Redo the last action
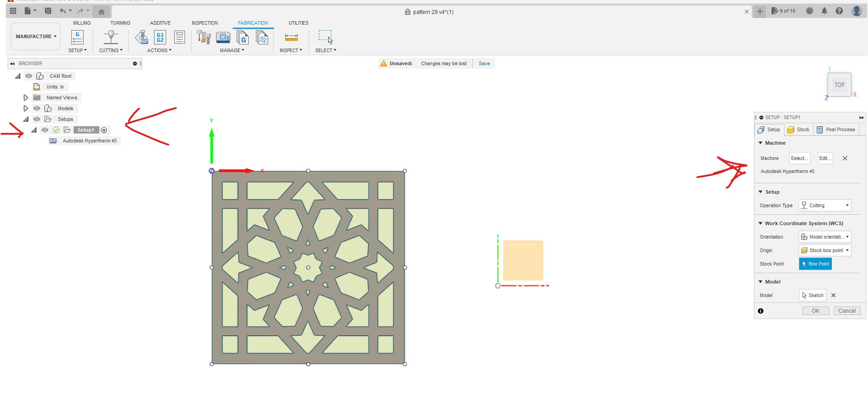Screen dimensions: 868x417 pyautogui.click(x=80, y=11)
